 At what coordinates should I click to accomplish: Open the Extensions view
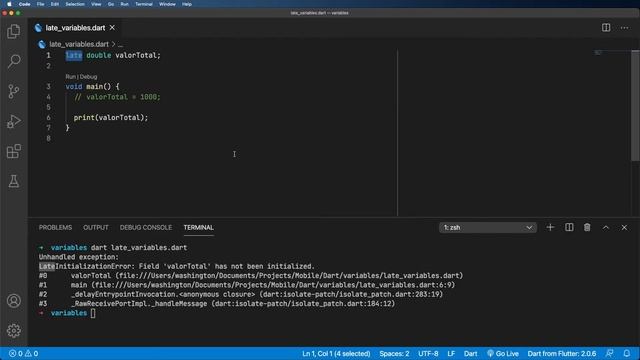(x=13, y=151)
